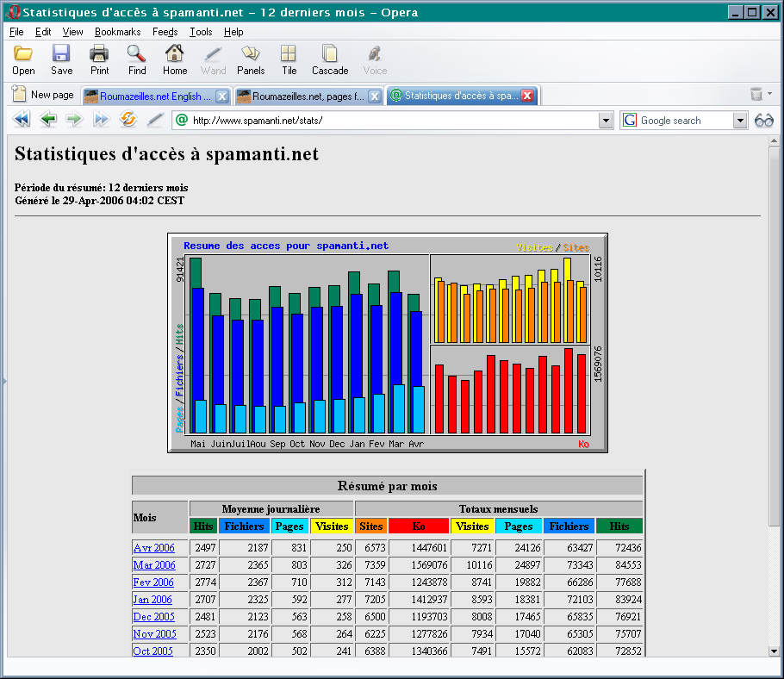Click the Google search input box
The width and height of the screenshot is (784, 679).
(686, 121)
